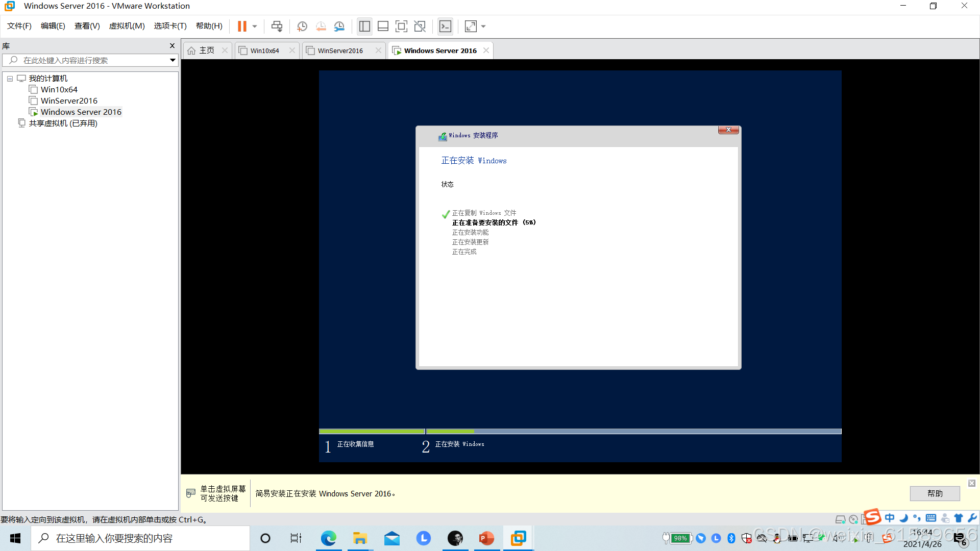Screen dimensions: 980x551
Task: Open Microsoft Edge from the taskbar
Action: click(x=328, y=538)
